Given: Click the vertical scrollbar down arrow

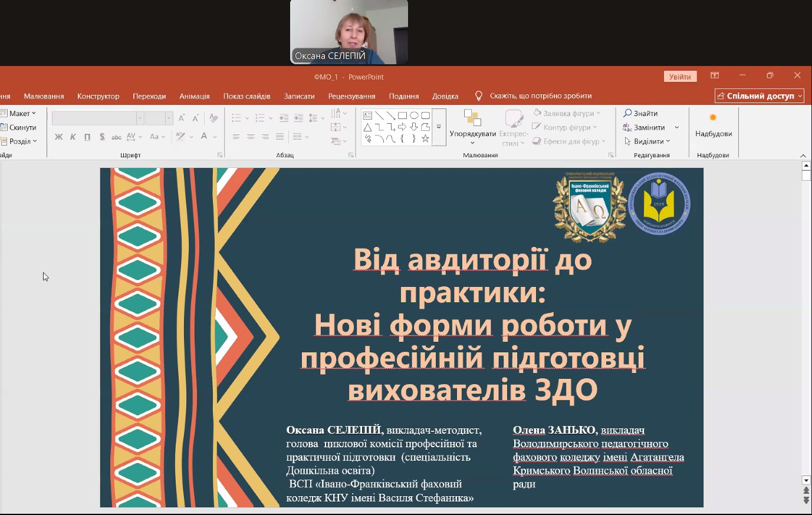Looking at the screenshot, I should click(x=806, y=480).
